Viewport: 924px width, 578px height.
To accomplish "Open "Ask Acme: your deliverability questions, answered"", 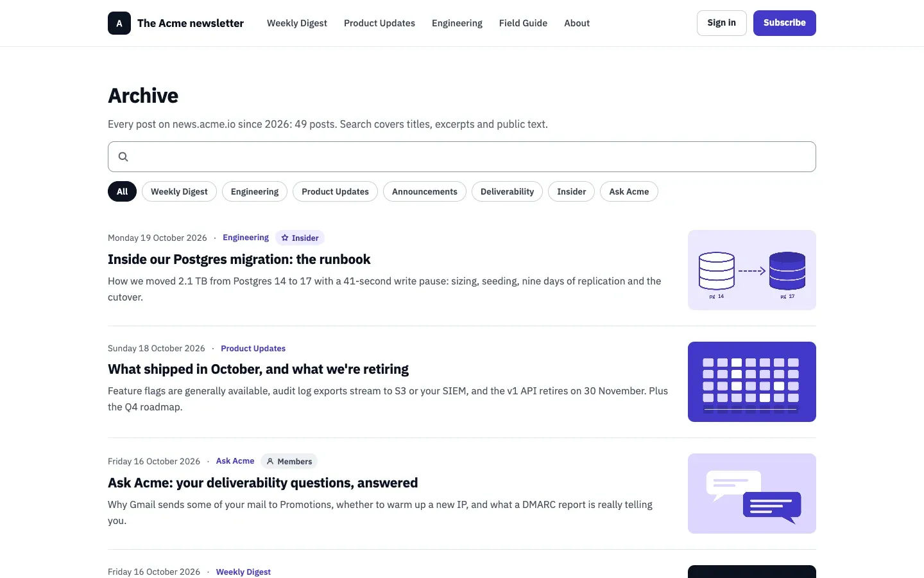I will pos(262,483).
